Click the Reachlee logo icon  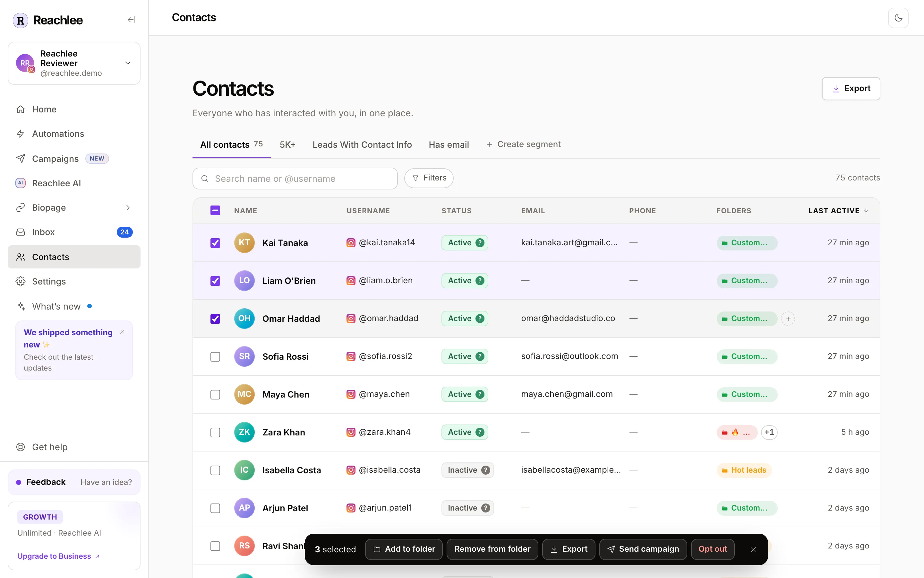click(21, 20)
